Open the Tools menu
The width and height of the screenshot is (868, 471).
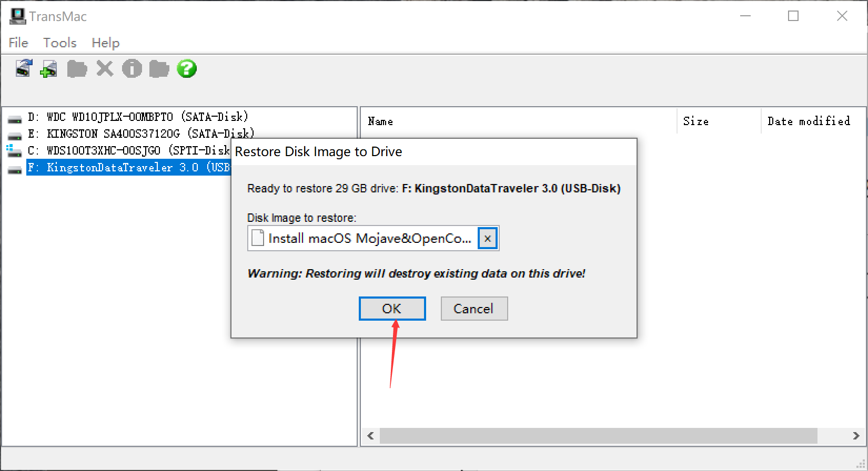[59, 43]
